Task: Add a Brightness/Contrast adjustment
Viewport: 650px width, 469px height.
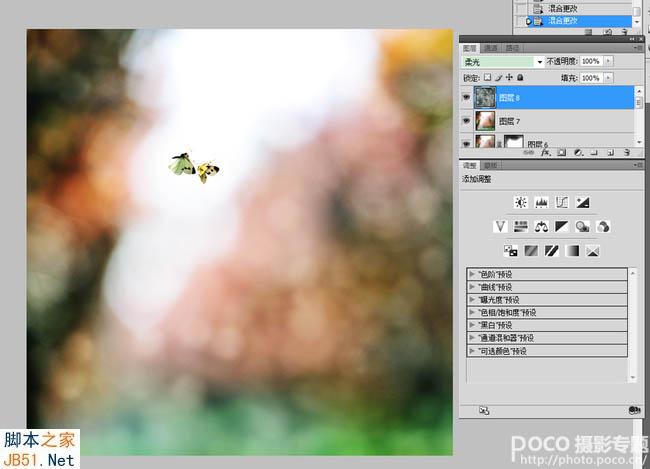Action: tap(521, 202)
